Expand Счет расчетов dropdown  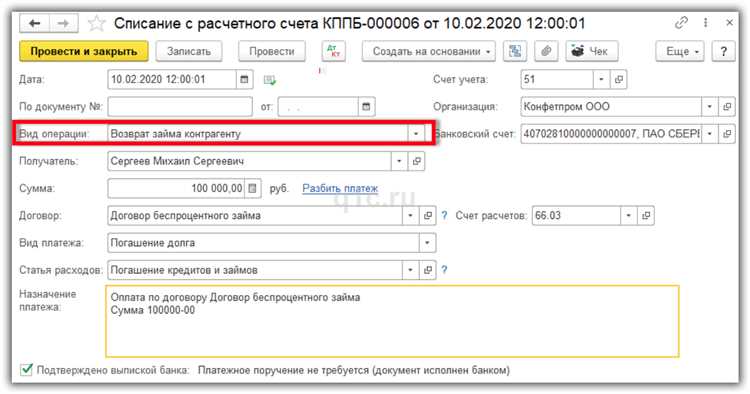click(x=629, y=216)
